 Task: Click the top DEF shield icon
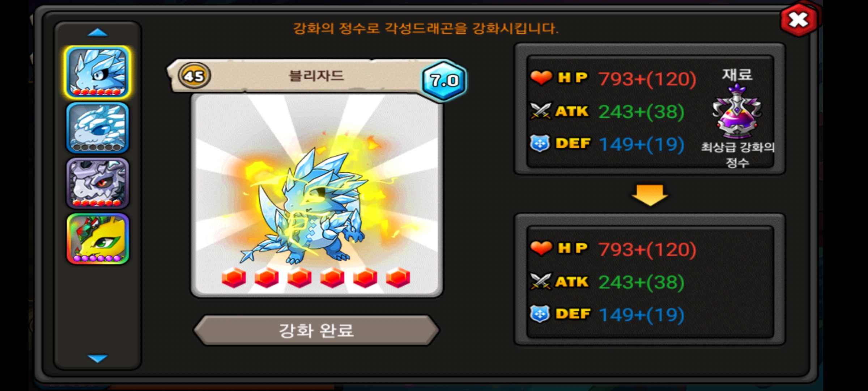tap(540, 143)
